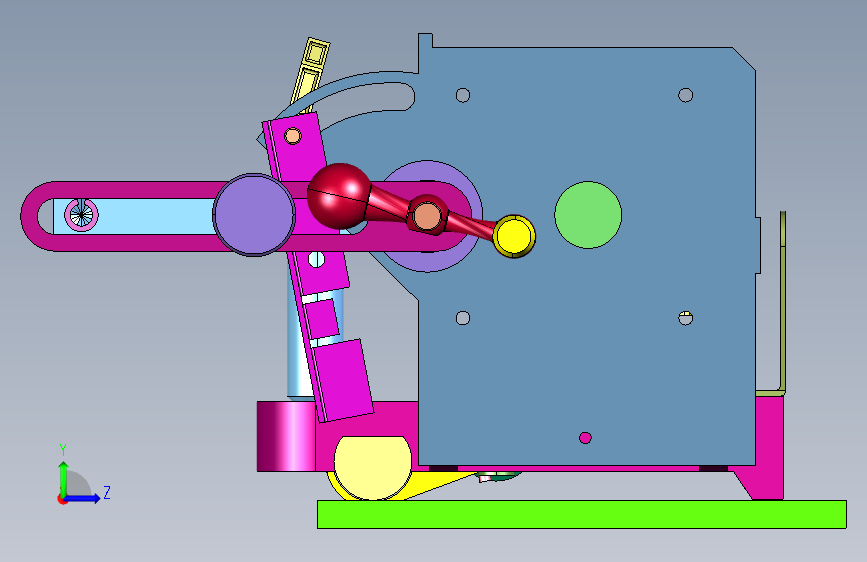Select the bright green base plate
Image resolution: width=867 pixels, height=562 pixels.
[582, 514]
